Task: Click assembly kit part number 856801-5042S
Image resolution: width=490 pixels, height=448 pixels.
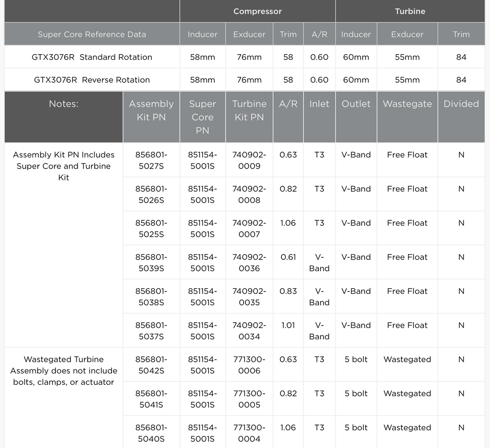Action: point(151,365)
